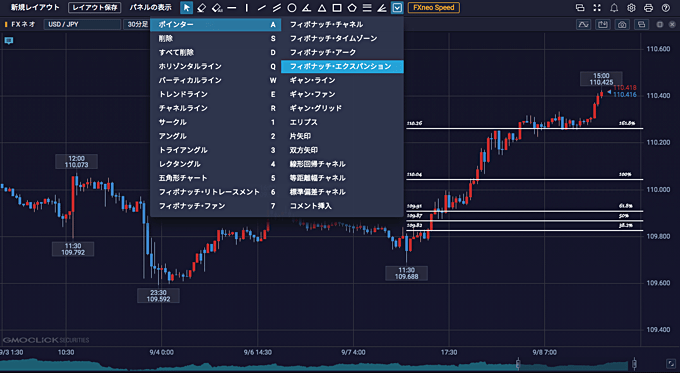Choose すべて削除 menu entry
This screenshot has height=373, width=680.
click(x=216, y=52)
